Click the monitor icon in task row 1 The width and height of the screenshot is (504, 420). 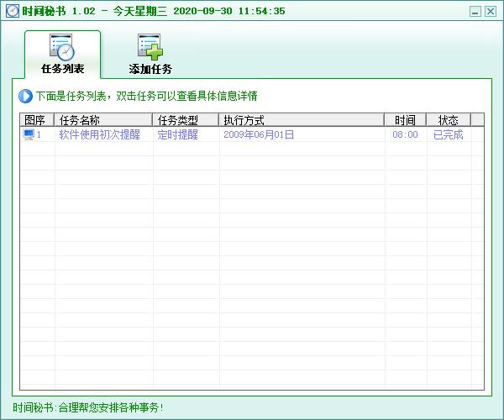29,134
